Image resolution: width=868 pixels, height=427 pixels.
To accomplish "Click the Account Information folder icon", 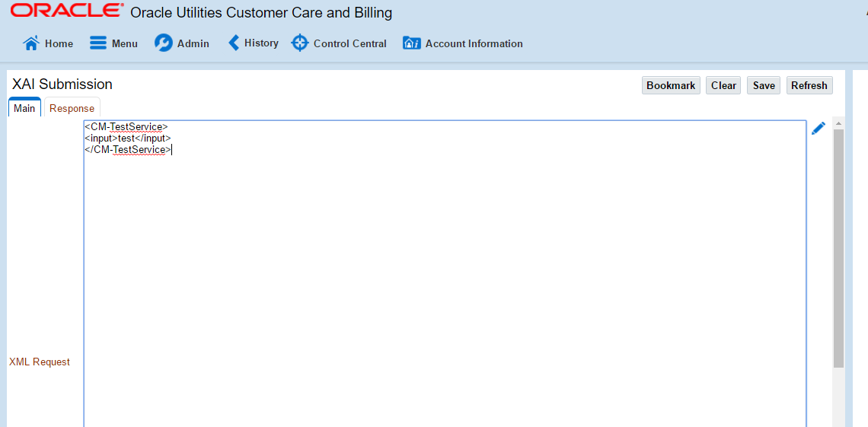I will (412, 43).
